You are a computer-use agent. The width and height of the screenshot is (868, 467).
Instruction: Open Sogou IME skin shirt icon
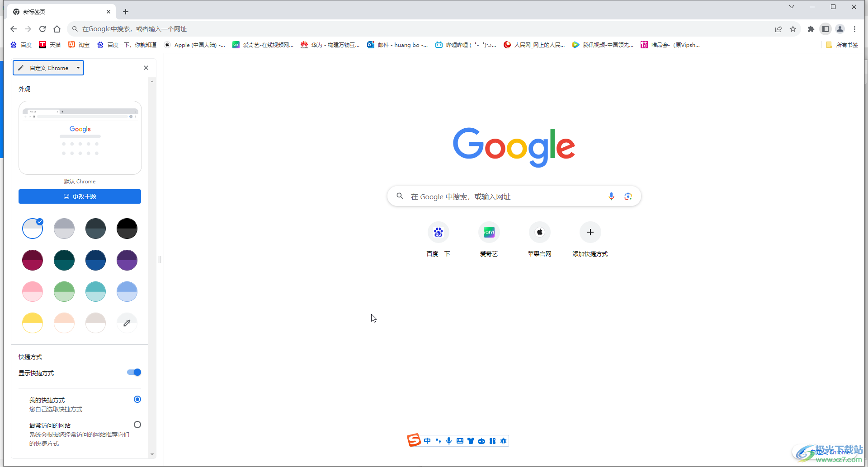click(471, 441)
